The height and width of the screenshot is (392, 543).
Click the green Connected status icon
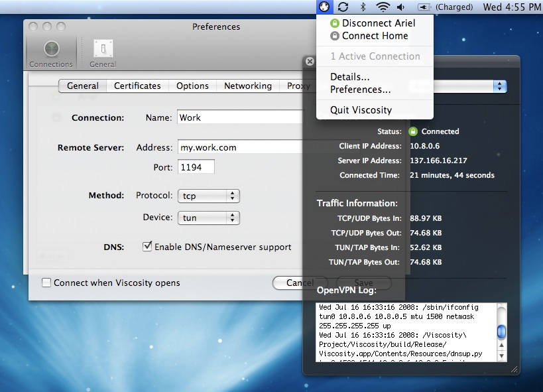pos(413,131)
